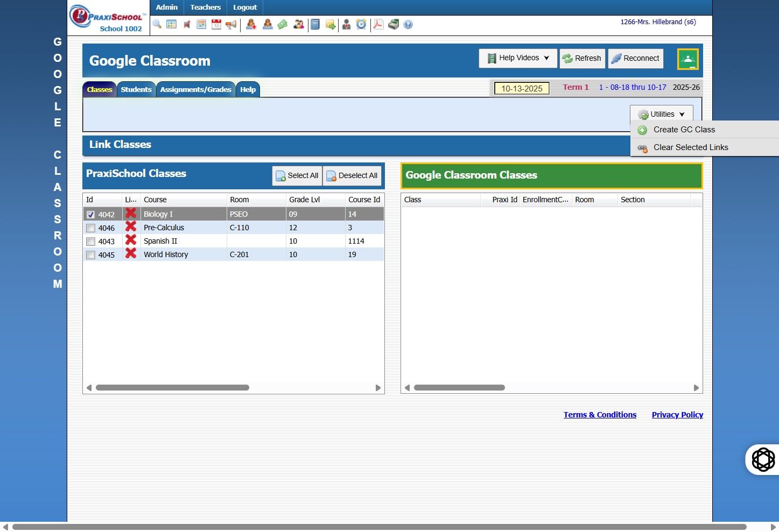The width and height of the screenshot is (779, 532).
Task: Click the magnifying glass search icon
Action: click(157, 24)
